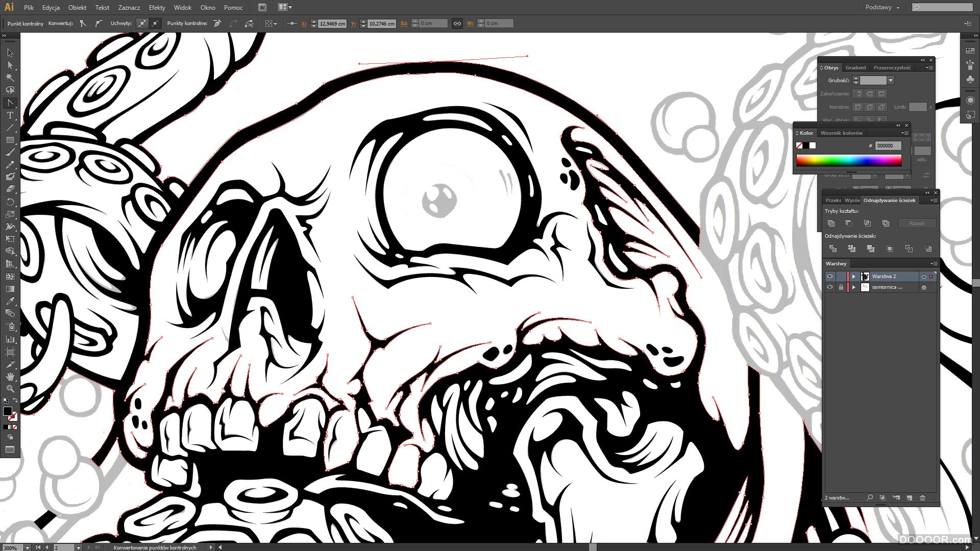Click convert anchor point to smooth icon
Image resolution: width=980 pixels, height=551 pixels.
(99, 23)
